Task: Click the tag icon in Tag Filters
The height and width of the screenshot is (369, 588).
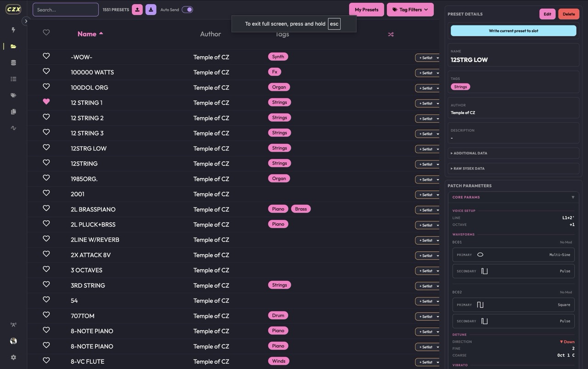Action: click(x=395, y=10)
